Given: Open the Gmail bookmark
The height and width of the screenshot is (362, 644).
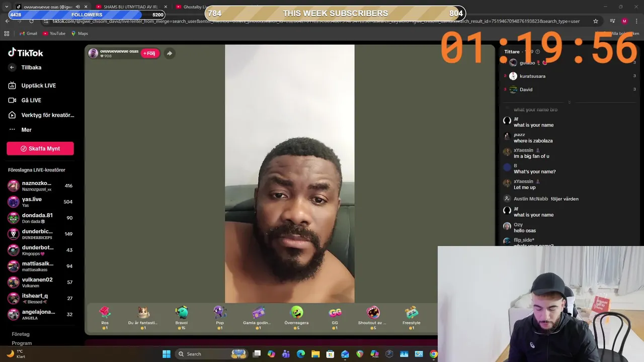Looking at the screenshot, I should coord(28,33).
